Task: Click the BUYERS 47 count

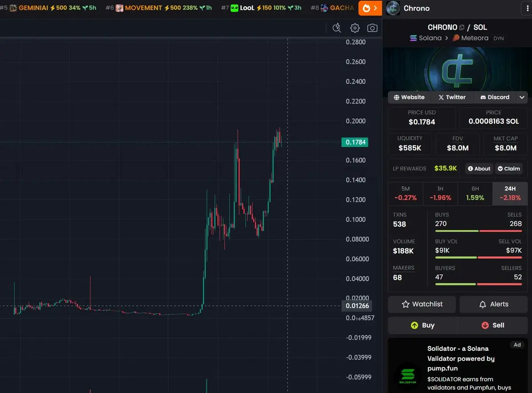Action: point(439,277)
